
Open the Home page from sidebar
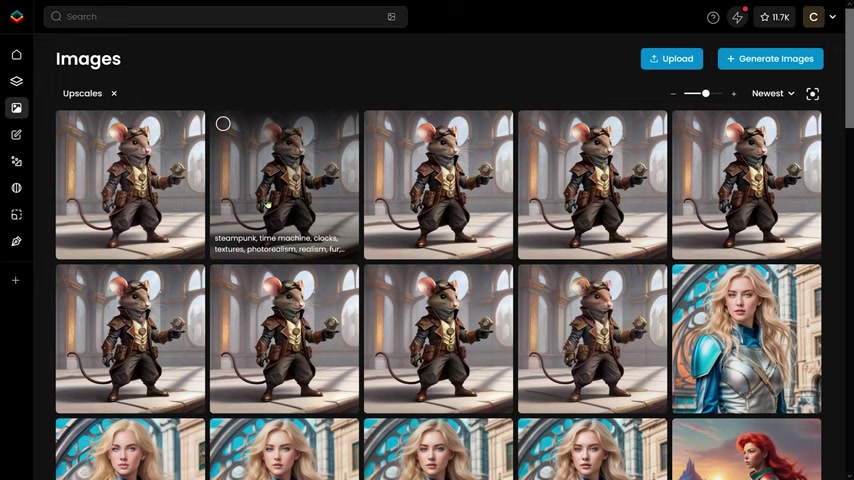click(16, 54)
